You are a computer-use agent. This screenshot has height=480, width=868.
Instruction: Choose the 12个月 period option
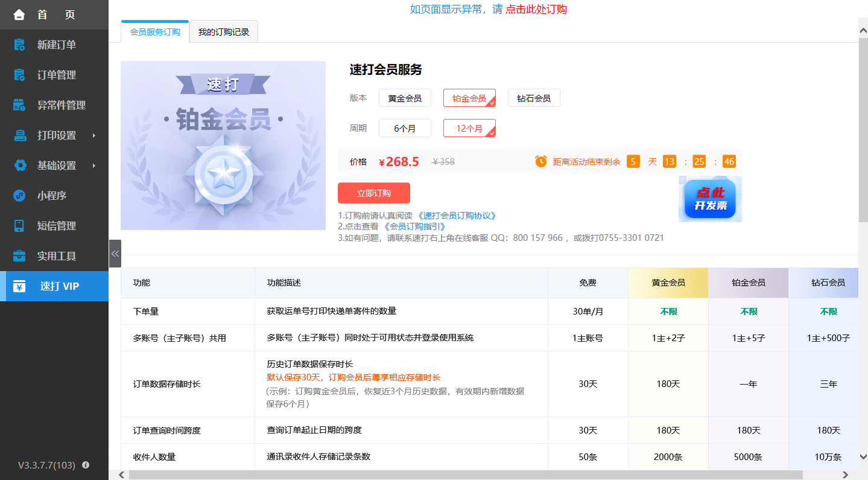(x=469, y=128)
